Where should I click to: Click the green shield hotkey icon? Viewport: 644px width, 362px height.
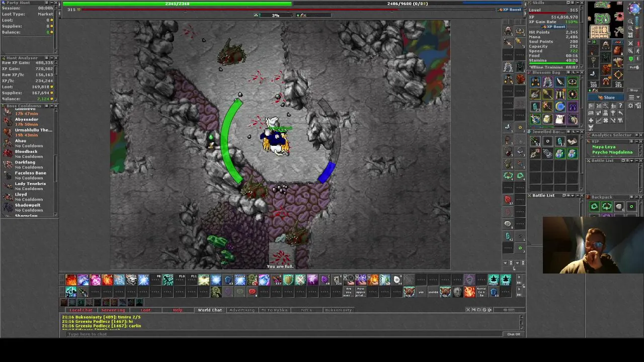(288, 280)
